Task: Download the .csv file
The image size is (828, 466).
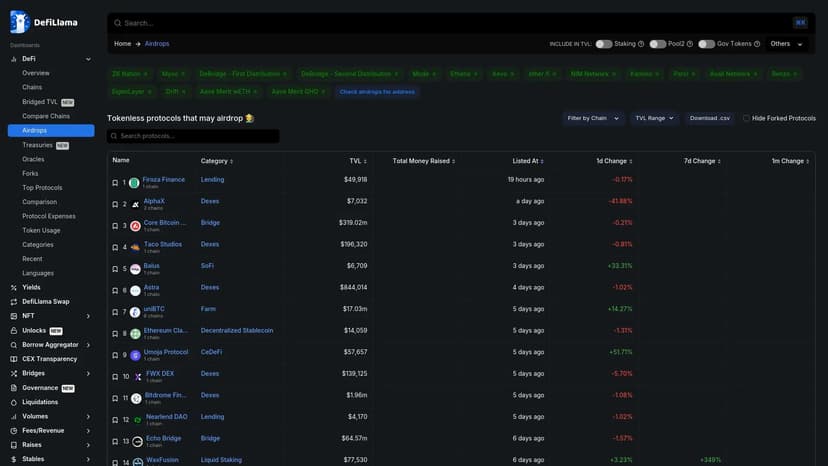Action: pos(709,118)
